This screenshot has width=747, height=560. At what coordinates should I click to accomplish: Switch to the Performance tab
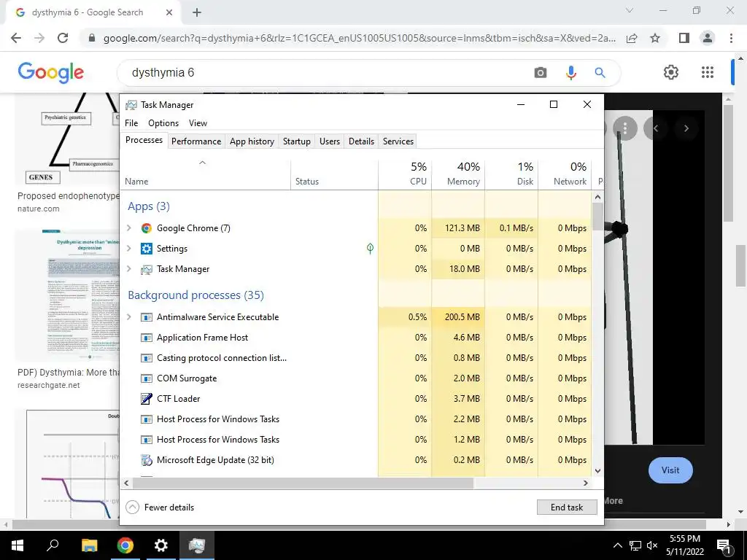click(196, 141)
